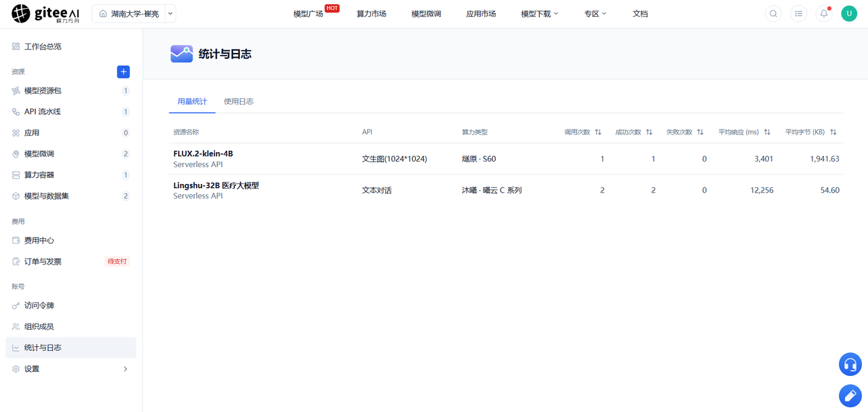Open 访问令牌 in sidebar
Image resolution: width=868 pixels, height=412 pixels.
click(x=39, y=306)
